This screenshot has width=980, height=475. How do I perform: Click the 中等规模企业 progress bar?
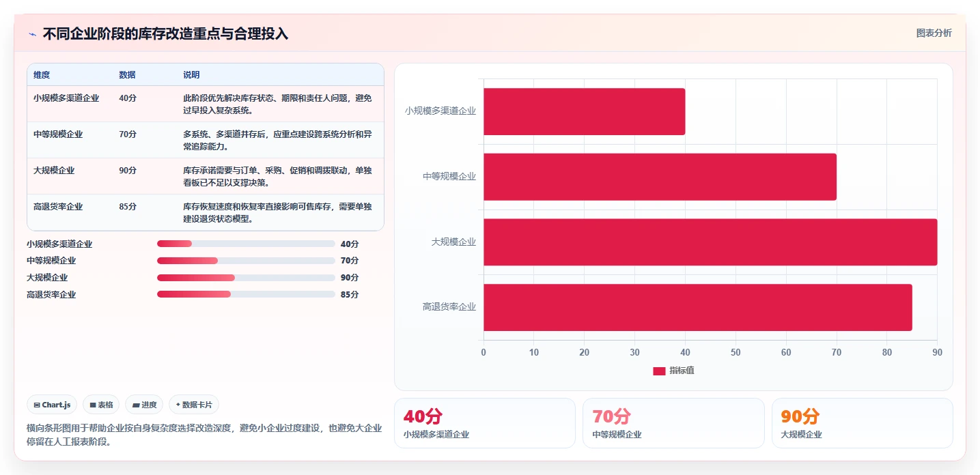coord(246,261)
